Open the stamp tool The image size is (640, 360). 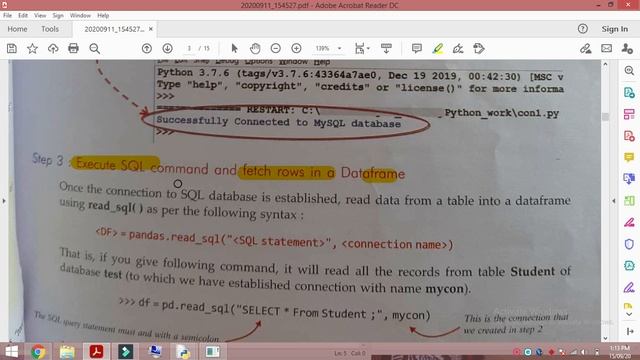479,49
